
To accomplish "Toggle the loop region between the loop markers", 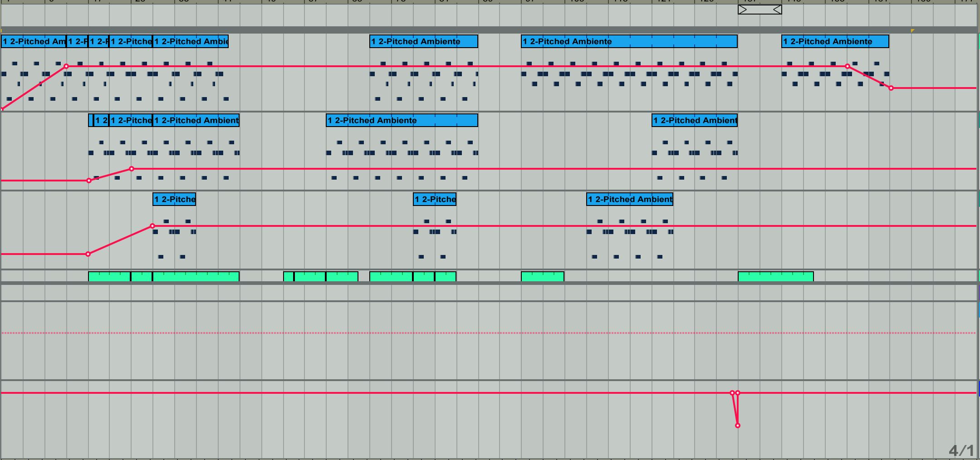I will coord(759,10).
